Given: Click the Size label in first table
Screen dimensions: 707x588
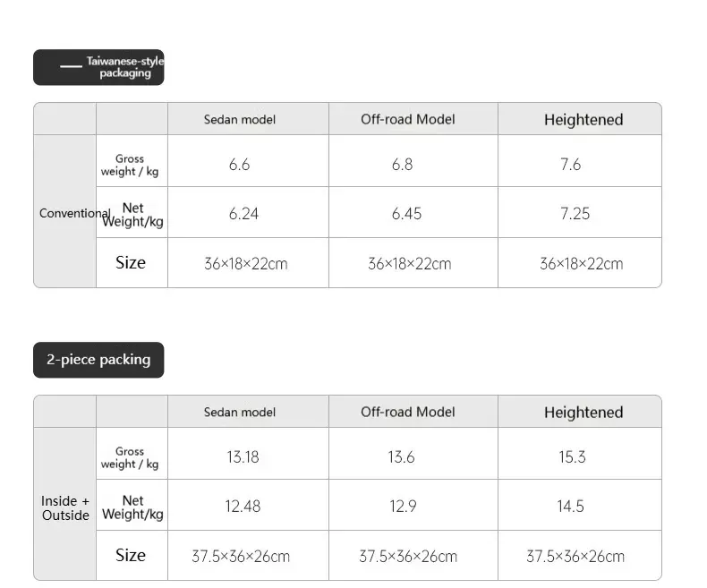Looking at the screenshot, I should (x=131, y=262).
